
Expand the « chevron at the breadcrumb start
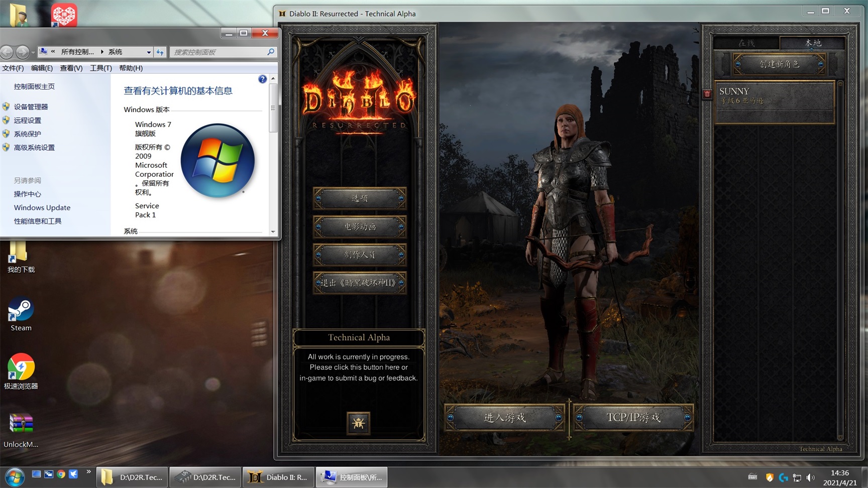pos(53,51)
